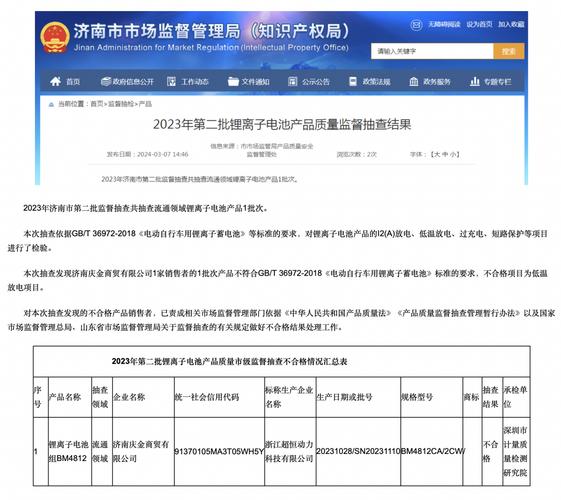Click the orange 搜索 search button
The width and height of the screenshot is (561, 500).
[509, 51]
